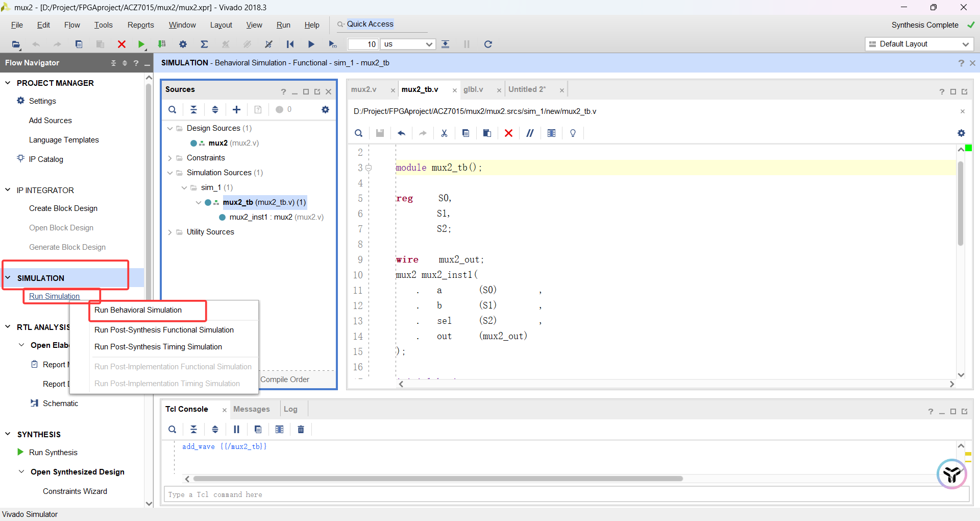Click Copy icon in editor toolbar
This screenshot has height=521, width=980.
coord(465,133)
